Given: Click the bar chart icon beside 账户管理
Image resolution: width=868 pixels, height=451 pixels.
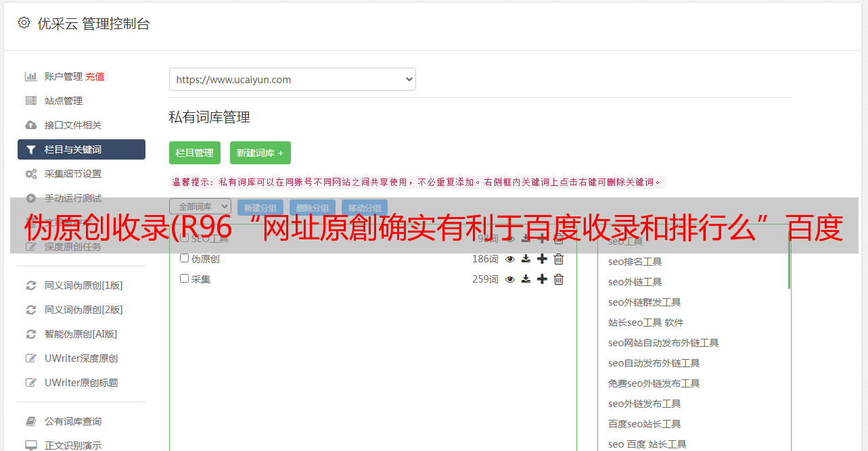Looking at the screenshot, I should 30,76.
